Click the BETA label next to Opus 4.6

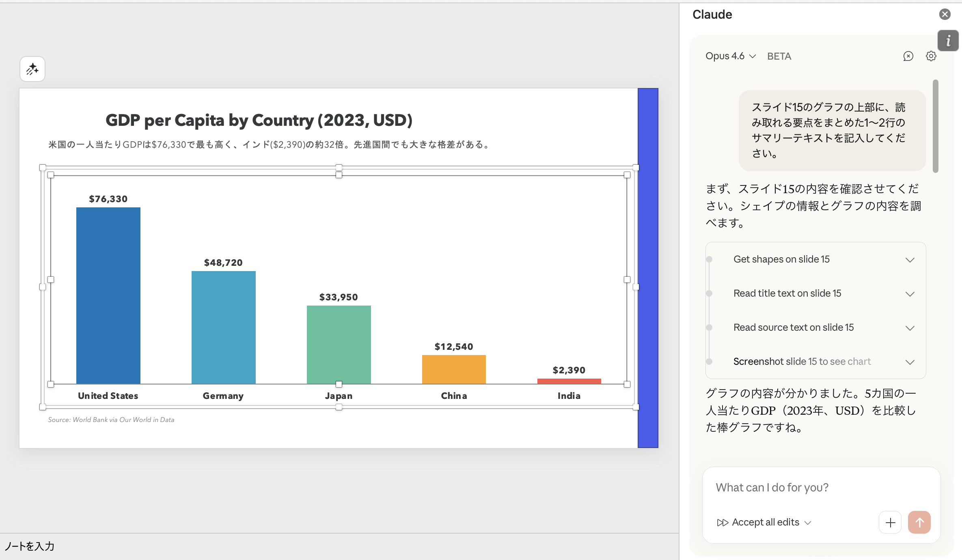(x=779, y=56)
